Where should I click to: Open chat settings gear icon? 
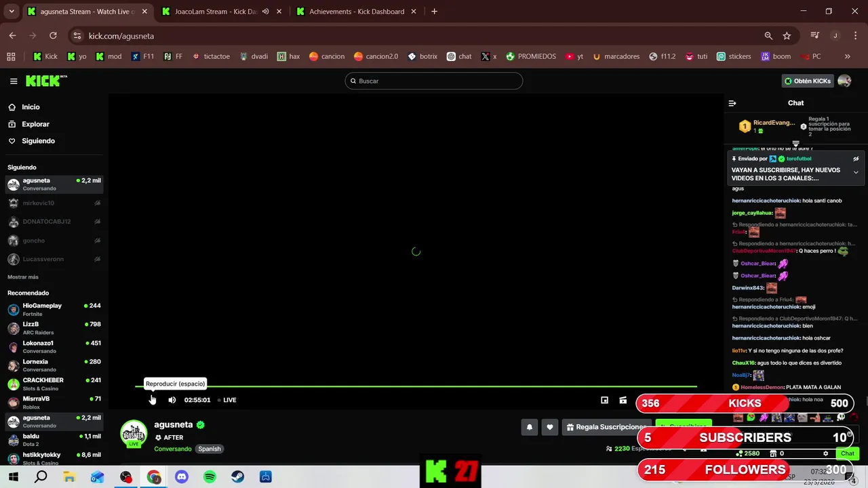coord(825,453)
